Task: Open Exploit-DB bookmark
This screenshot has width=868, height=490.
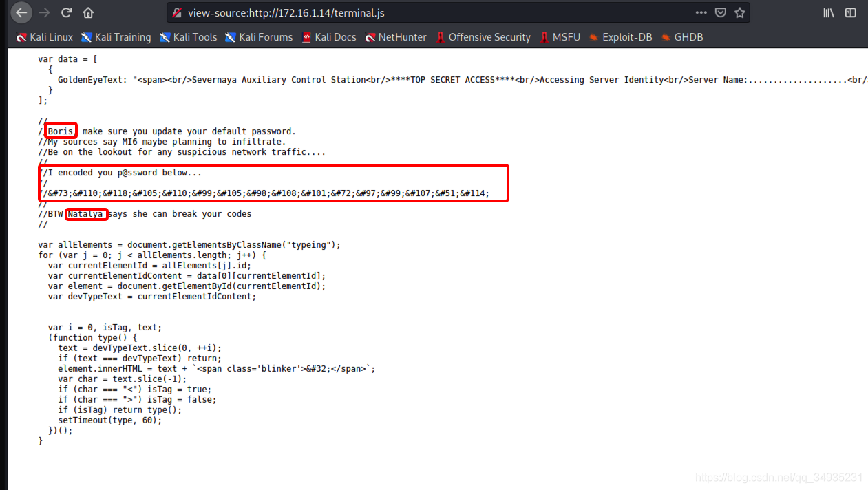Action: (620, 37)
